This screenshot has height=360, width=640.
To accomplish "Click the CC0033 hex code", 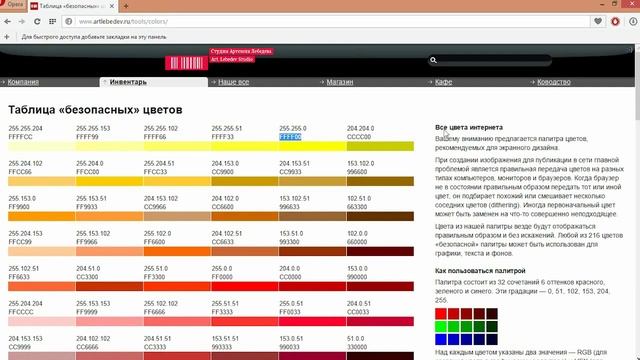I will pyautogui.click(x=359, y=312).
